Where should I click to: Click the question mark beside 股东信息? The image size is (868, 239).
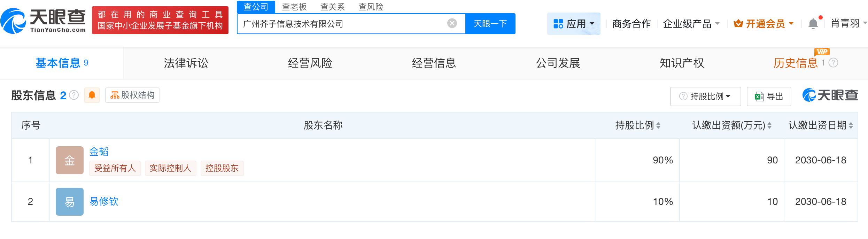point(73,95)
